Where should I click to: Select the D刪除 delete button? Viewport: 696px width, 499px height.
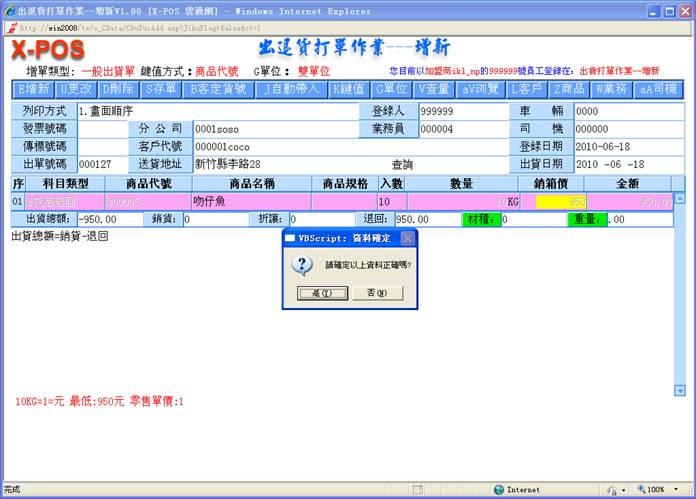(x=117, y=89)
